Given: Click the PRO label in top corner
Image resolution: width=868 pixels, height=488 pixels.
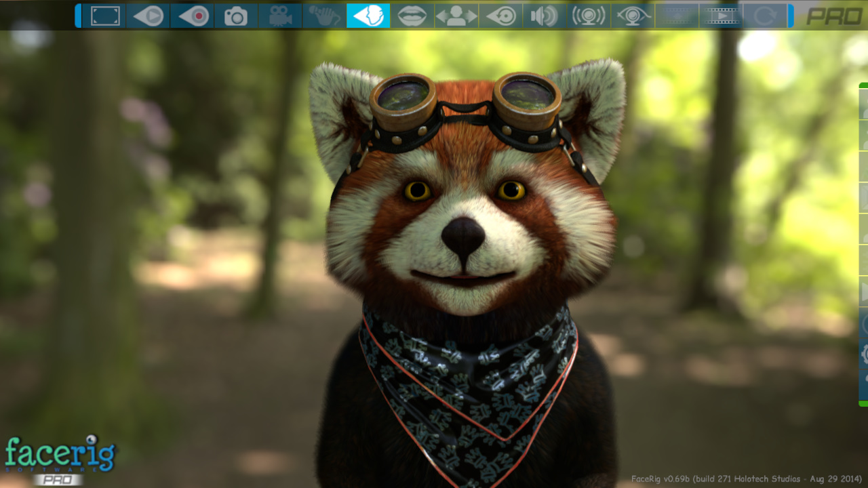Looking at the screenshot, I should pos(833,16).
